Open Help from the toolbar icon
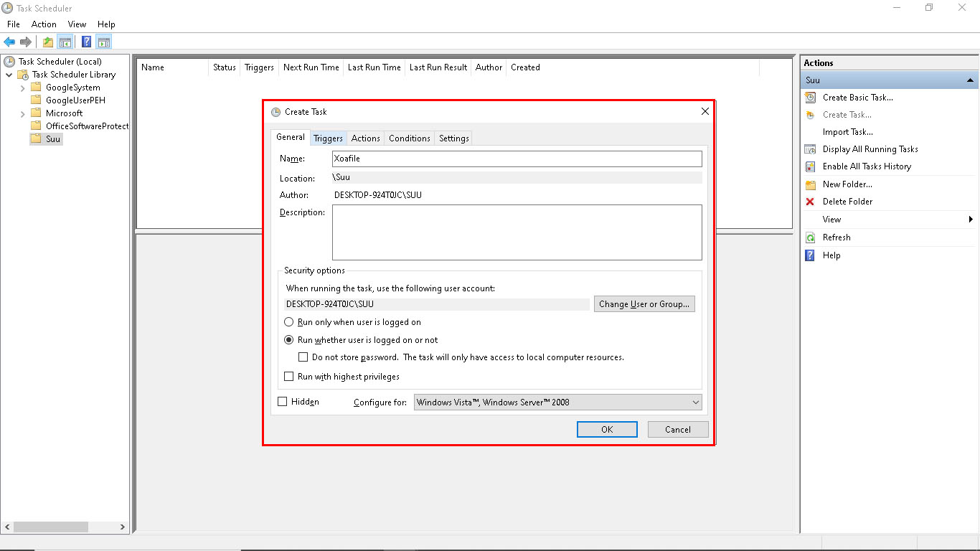The width and height of the screenshot is (980, 551). pos(86,41)
